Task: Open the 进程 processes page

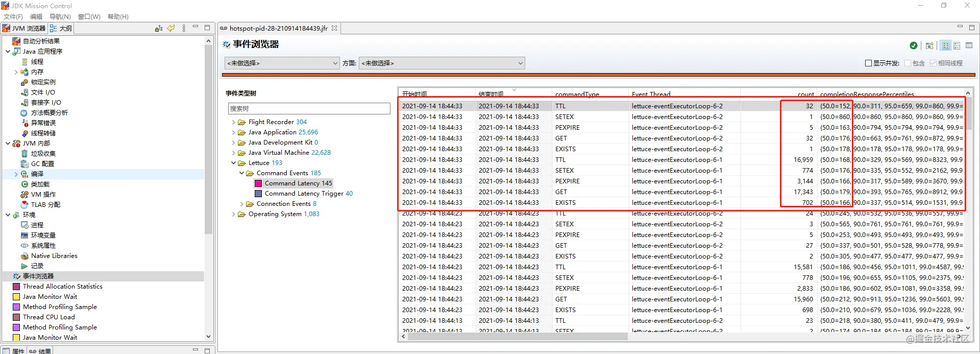Action: point(37,225)
